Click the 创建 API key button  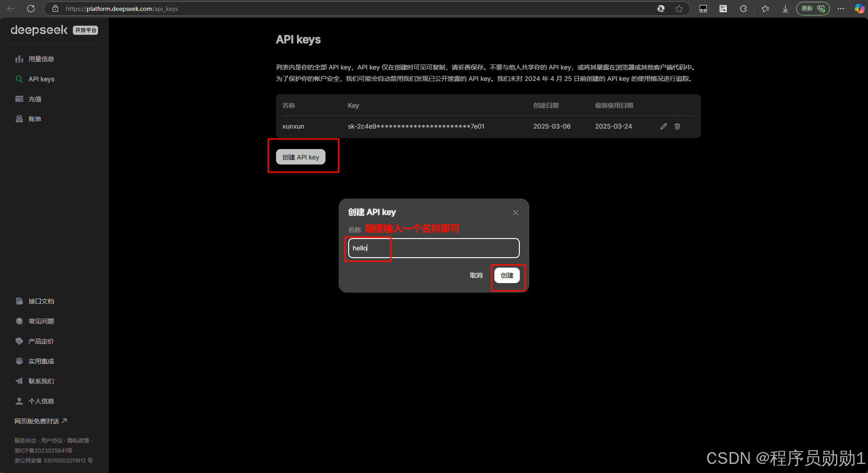pos(301,157)
